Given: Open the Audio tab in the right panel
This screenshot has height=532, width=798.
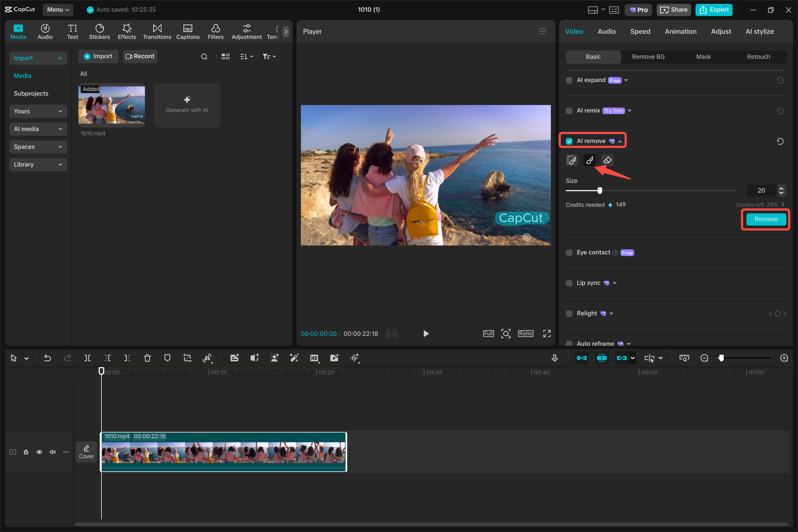Looking at the screenshot, I should 607,31.
